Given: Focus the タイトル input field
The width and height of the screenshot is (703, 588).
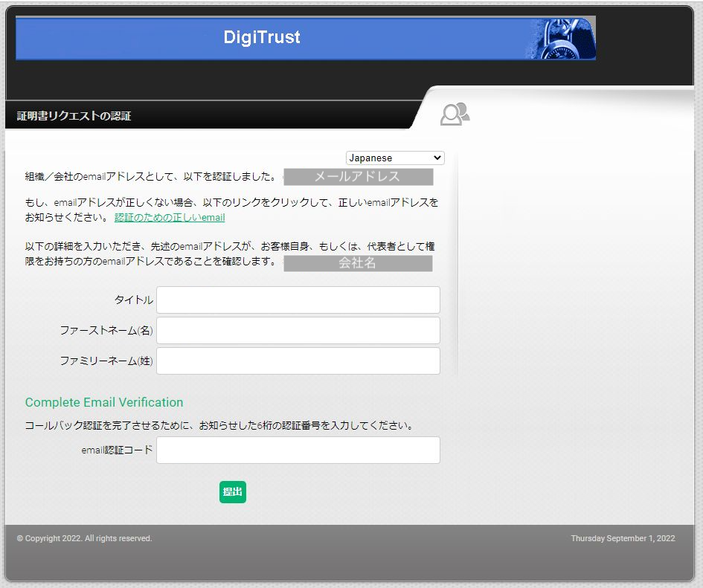Looking at the screenshot, I should coord(298,300).
